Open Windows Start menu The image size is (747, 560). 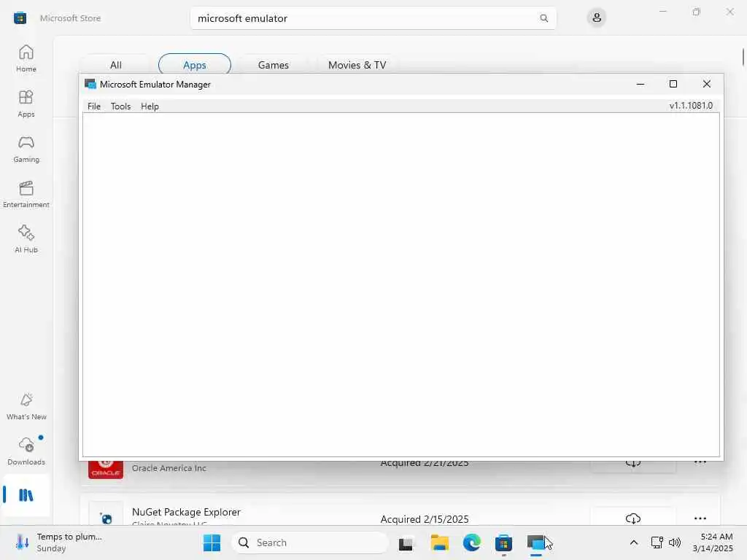point(212,542)
